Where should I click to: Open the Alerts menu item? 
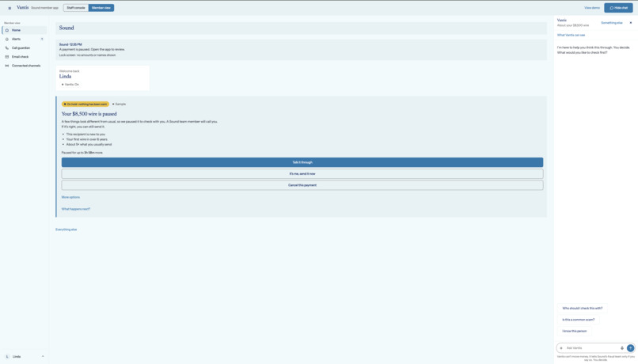tap(25, 39)
